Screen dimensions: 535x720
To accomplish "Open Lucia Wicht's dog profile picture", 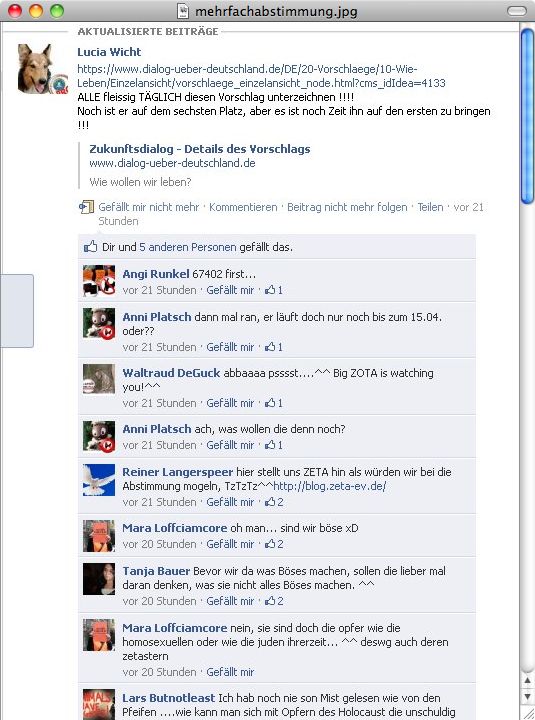I will (x=42, y=69).
